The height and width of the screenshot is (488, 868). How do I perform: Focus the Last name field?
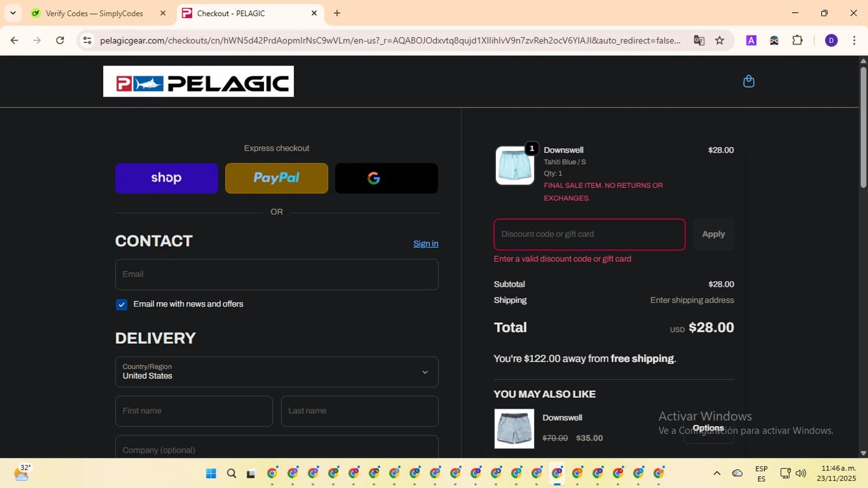(x=360, y=411)
